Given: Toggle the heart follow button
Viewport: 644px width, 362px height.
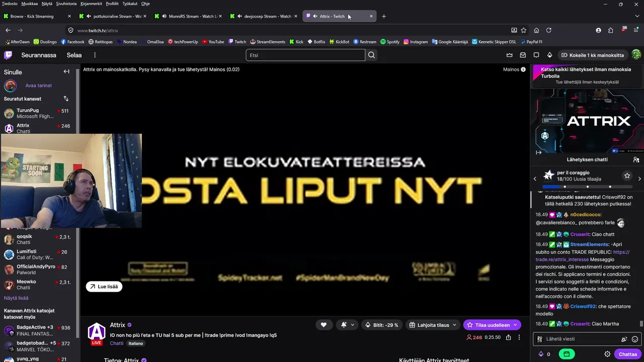Looking at the screenshot, I should coord(324,325).
